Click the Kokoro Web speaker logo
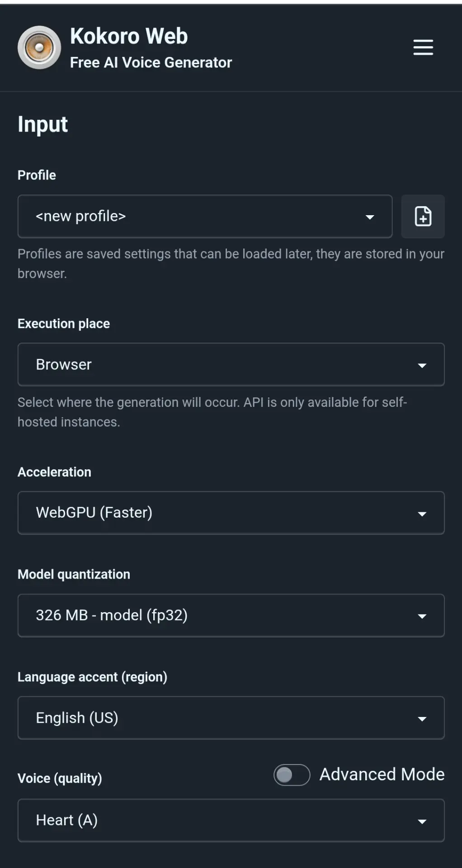The height and width of the screenshot is (868, 462). (39, 47)
